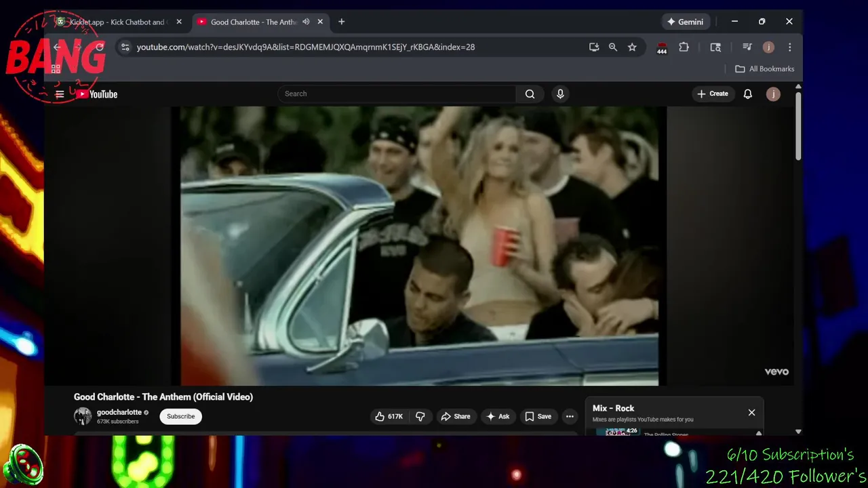Open more actions ellipsis under the video
The image size is (868, 488).
click(570, 416)
